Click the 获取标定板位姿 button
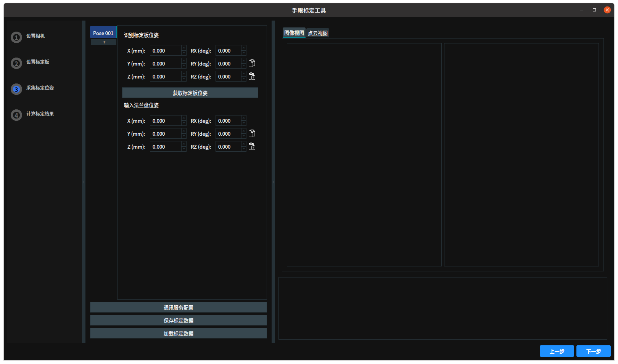 (x=190, y=93)
